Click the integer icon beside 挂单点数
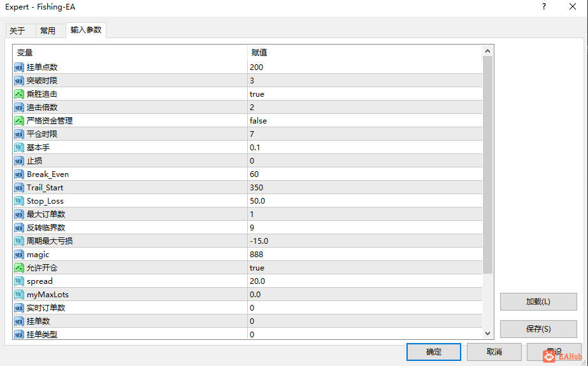 point(18,67)
